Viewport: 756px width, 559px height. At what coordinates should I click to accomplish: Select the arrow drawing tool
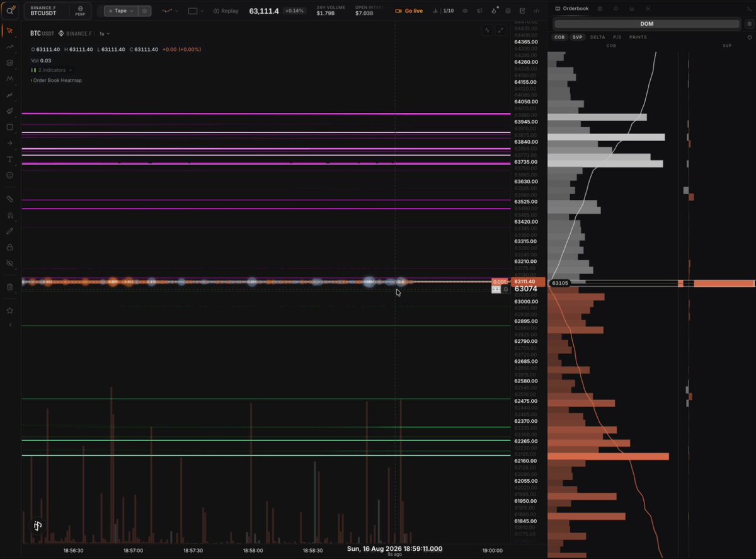pos(10,143)
